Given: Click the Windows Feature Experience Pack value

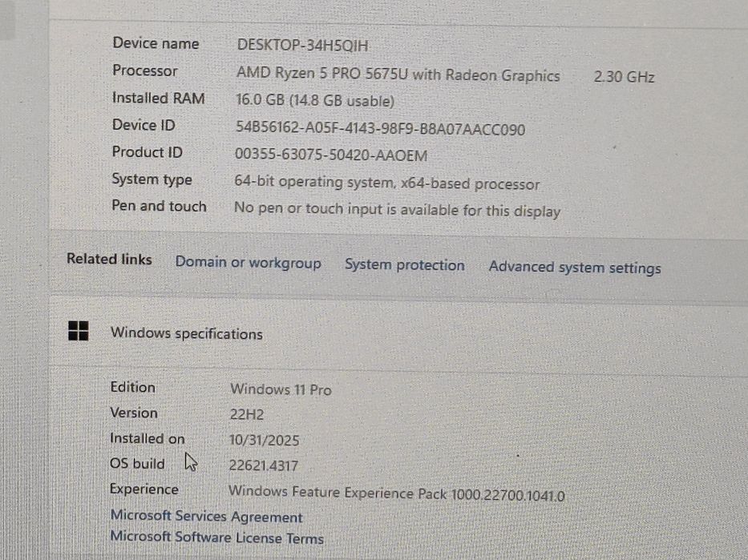Looking at the screenshot, I should coord(396,494).
